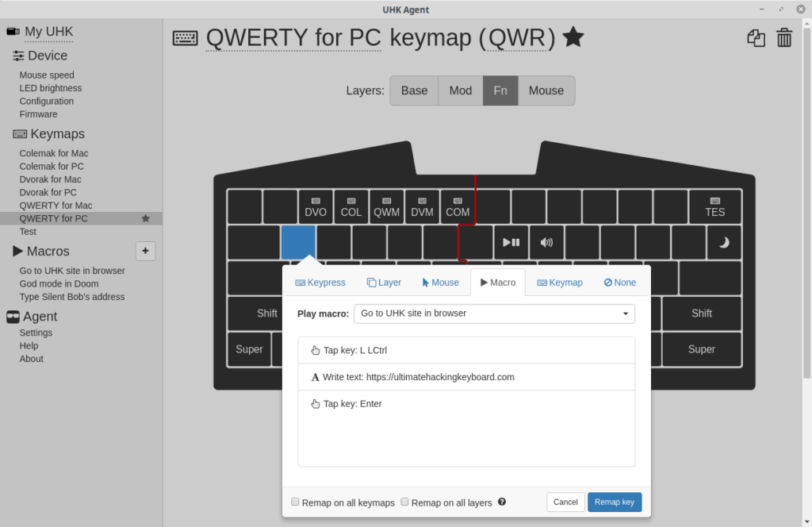Click the volume speaker key
812x527 pixels.
(x=546, y=243)
